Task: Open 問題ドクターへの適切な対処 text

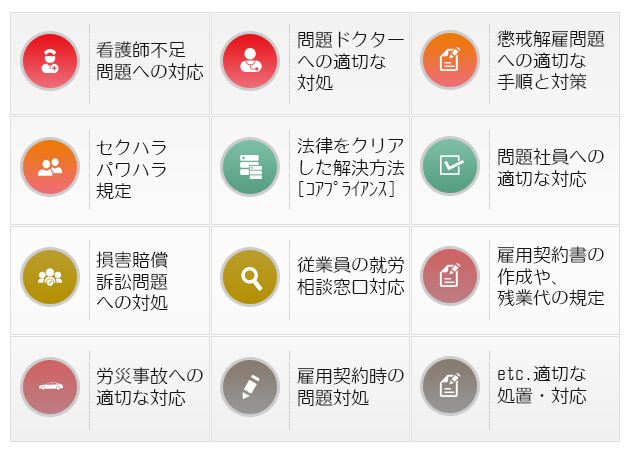Action: pyautogui.click(x=350, y=61)
